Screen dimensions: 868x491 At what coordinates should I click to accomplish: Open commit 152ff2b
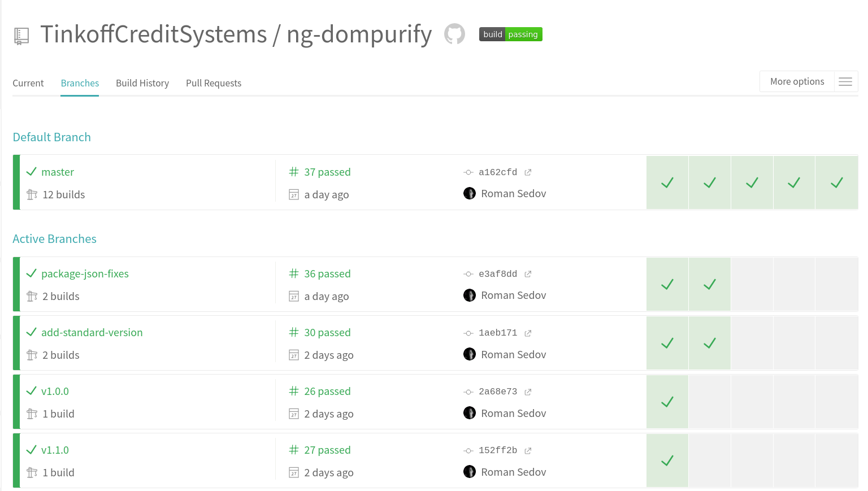[498, 450]
